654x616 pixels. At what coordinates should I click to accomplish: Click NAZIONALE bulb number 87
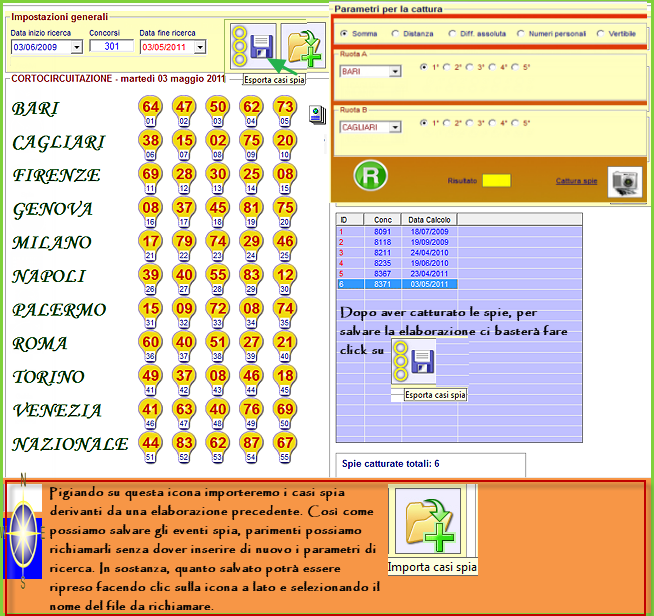click(x=251, y=448)
